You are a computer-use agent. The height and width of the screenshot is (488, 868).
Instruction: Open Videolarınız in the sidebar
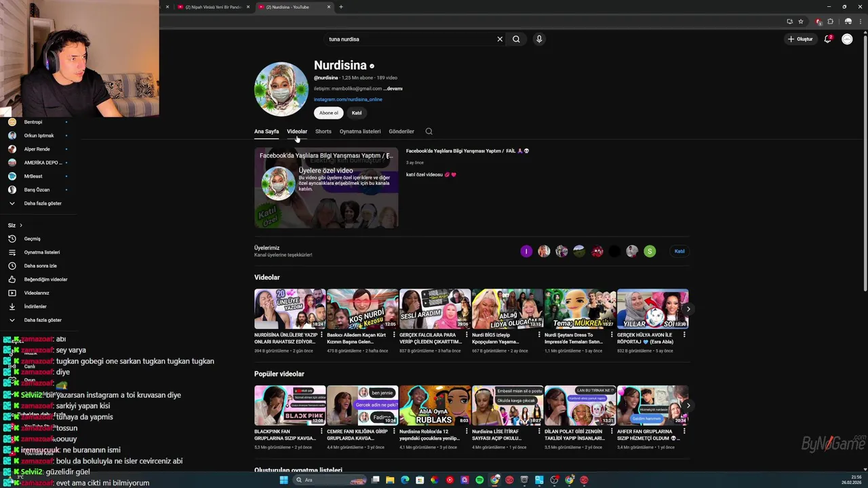pyautogui.click(x=38, y=293)
